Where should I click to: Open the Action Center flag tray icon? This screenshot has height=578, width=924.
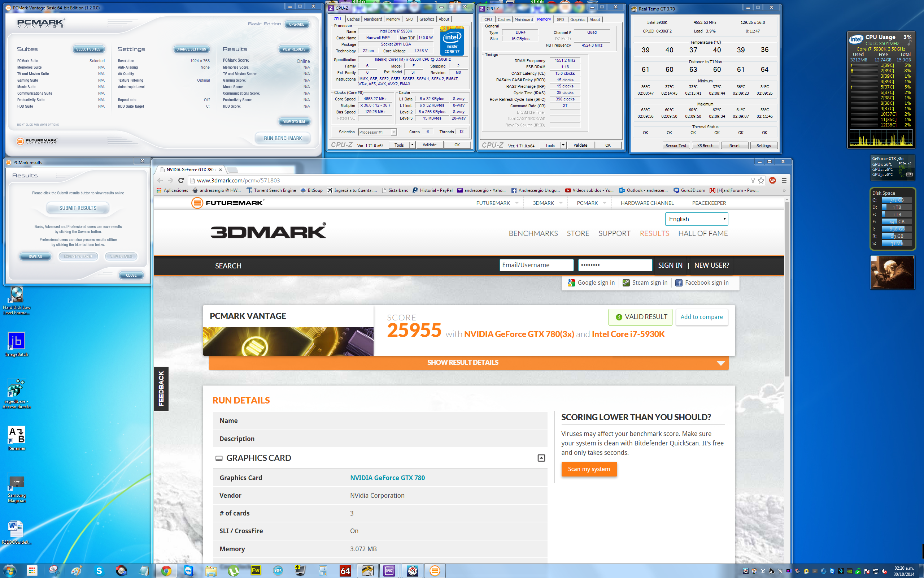(867, 571)
